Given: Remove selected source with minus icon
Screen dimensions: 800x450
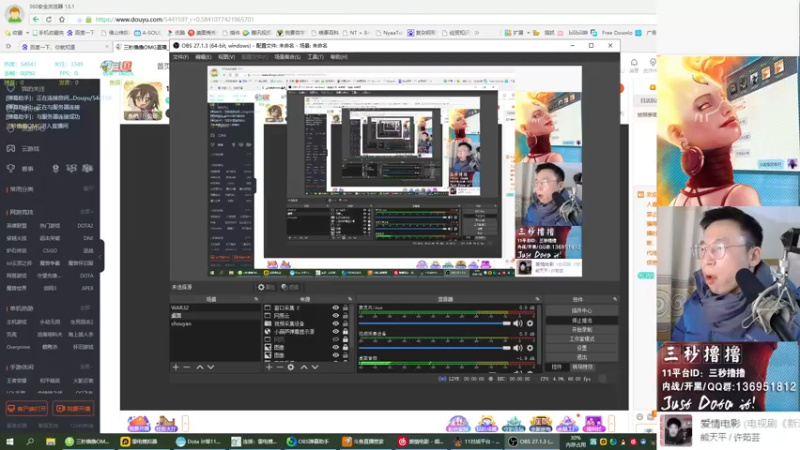Looking at the screenshot, I should (280, 367).
